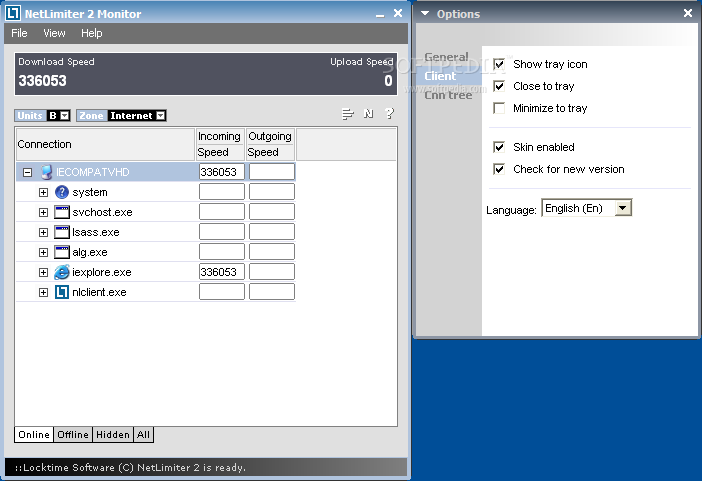Expand the alg.exe tree node
The height and width of the screenshot is (481, 702).
pos(43,252)
